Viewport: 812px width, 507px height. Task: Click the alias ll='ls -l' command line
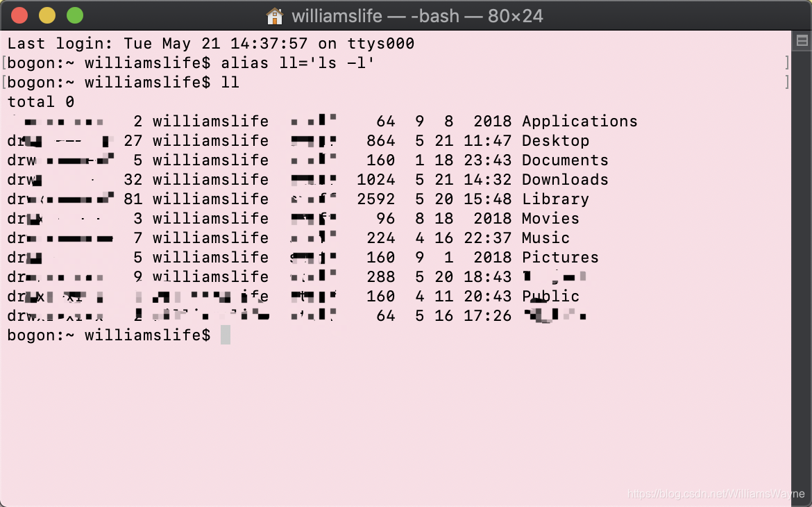298,63
